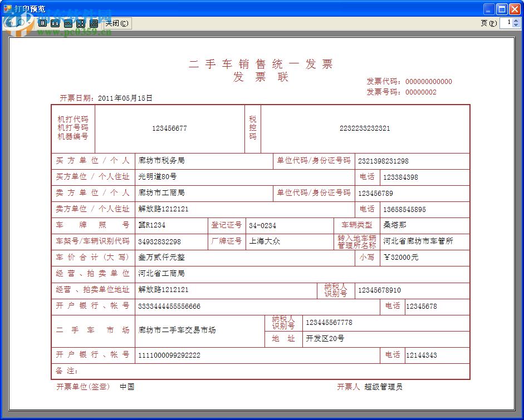The width and height of the screenshot is (524, 420).
Task: Click seller phone 13658545895
Action: pos(404,210)
